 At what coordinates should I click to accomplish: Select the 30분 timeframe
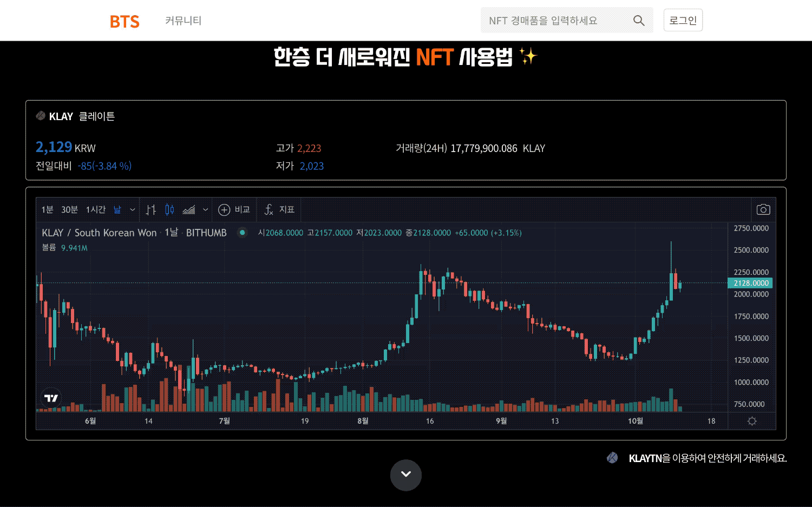pyautogui.click(x=69, y=209)
